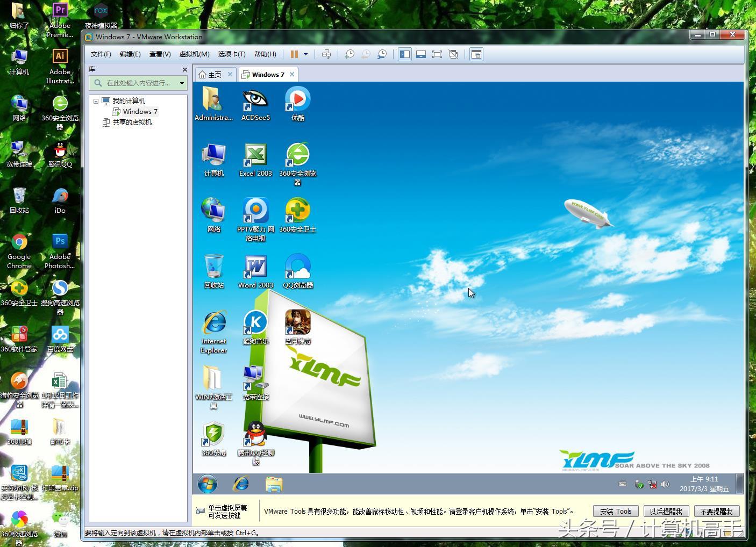This screenshot has width=756, height=547.
Task: Select host Adobe Photoshop desktop icon
Action: [x=60, y=251]
